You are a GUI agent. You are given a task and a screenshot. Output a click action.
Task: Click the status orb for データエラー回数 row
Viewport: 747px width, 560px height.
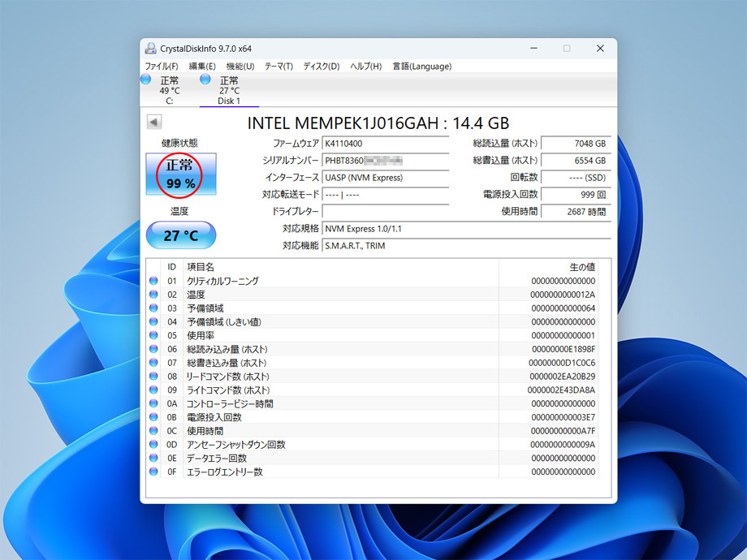(153, 458)
